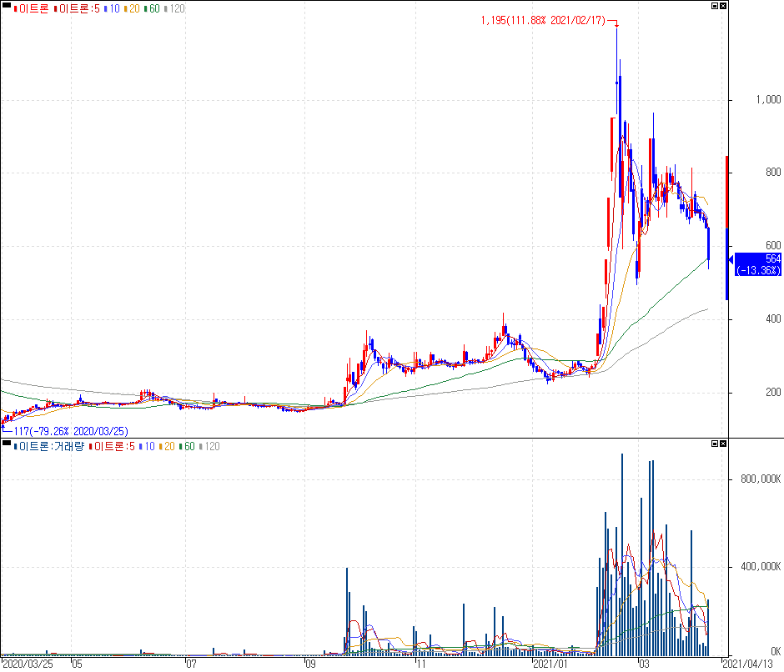
Task: Click the start date label 2020/03/25
Action: click(x=28, y=664)
